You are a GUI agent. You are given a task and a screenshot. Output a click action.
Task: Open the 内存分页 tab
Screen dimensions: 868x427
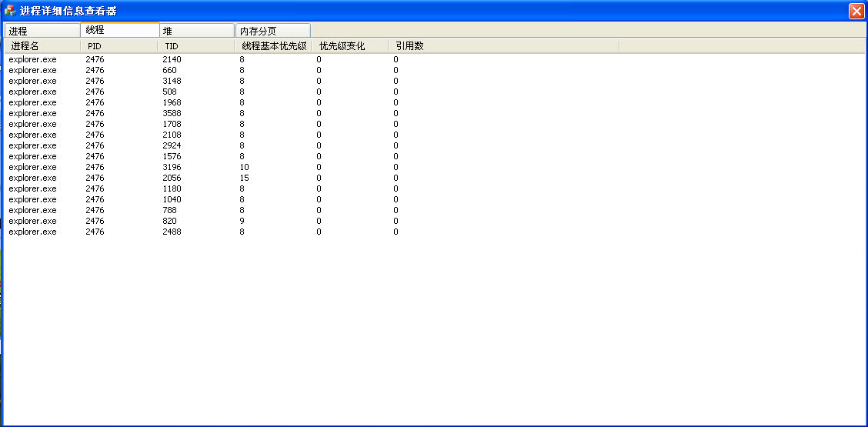pyautogui.click(x=273, y=31)
